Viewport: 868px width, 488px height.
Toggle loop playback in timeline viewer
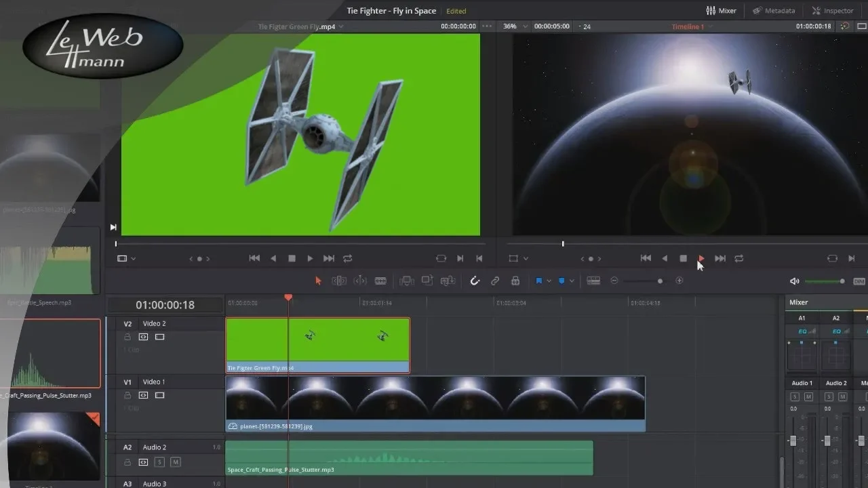[739, 258]
